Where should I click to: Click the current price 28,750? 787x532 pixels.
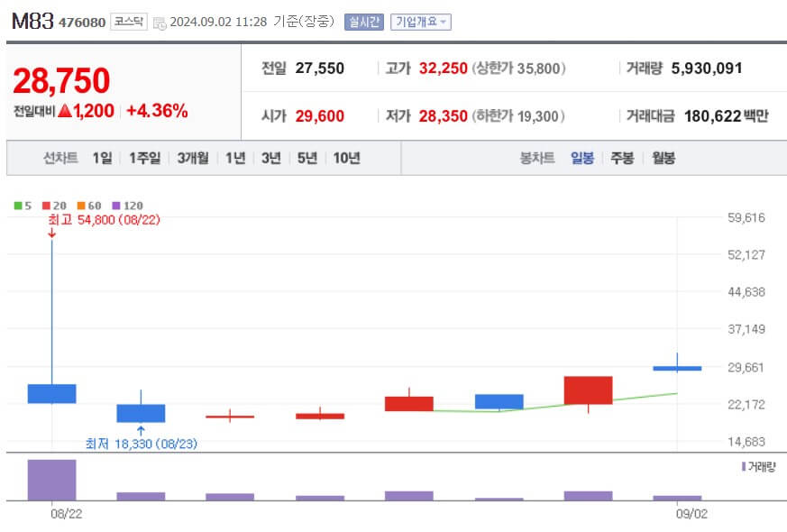click(x=61, y=81)
